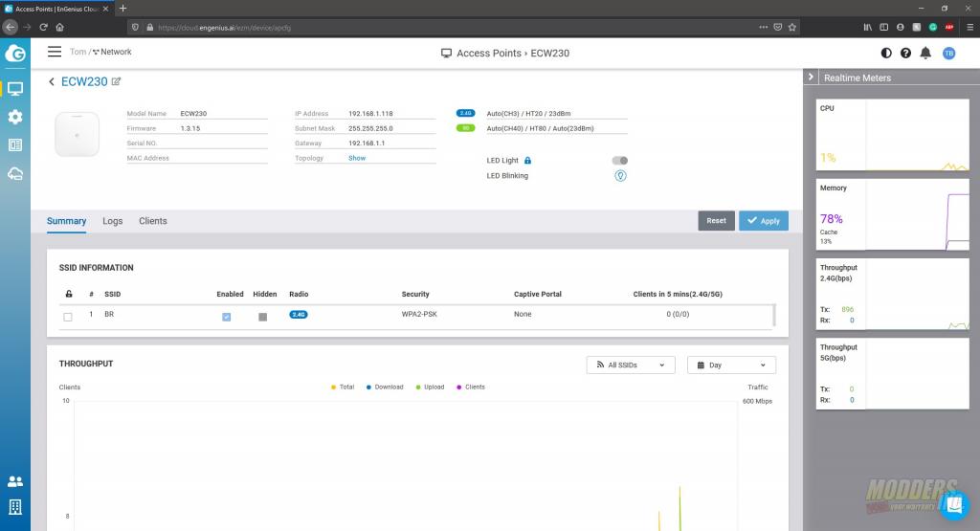
Task: Open the Tom organization breadcrumb
Action: click(x=78, y=52)
